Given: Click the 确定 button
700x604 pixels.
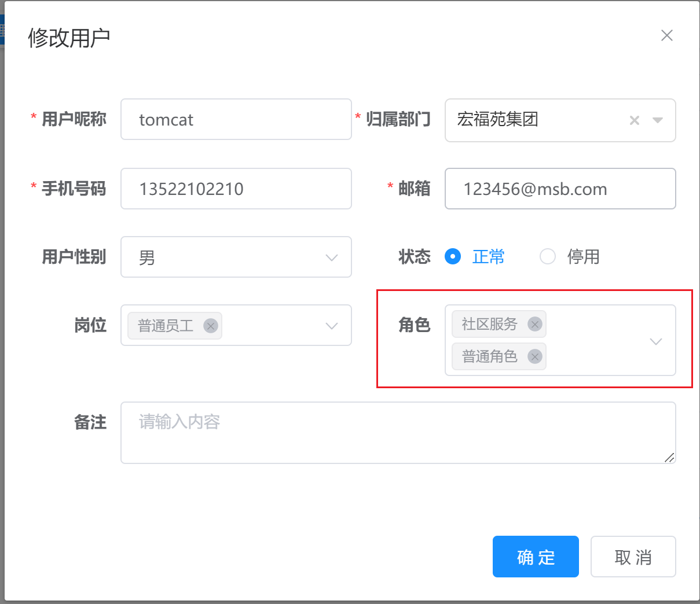Looking at the screenshot, I should (536, 557).
